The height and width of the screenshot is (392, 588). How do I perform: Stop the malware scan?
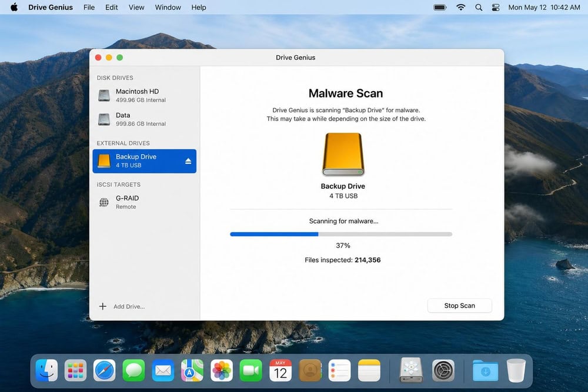click(459, 306)
